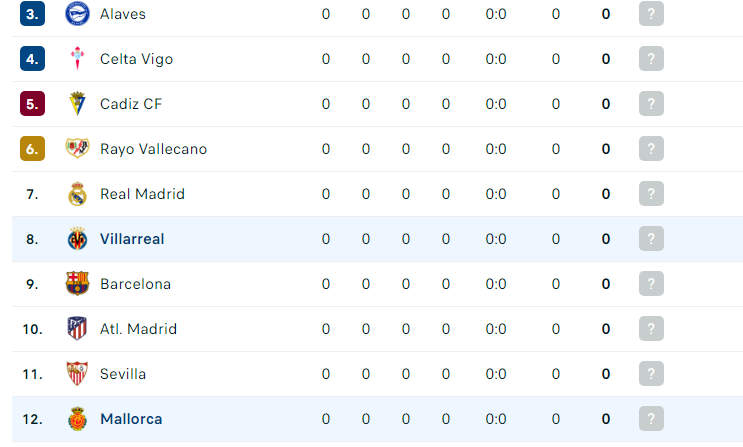Screen dimensions: 743x447
Task: Click the Sevilla club crest
Action: coord(77,374)
